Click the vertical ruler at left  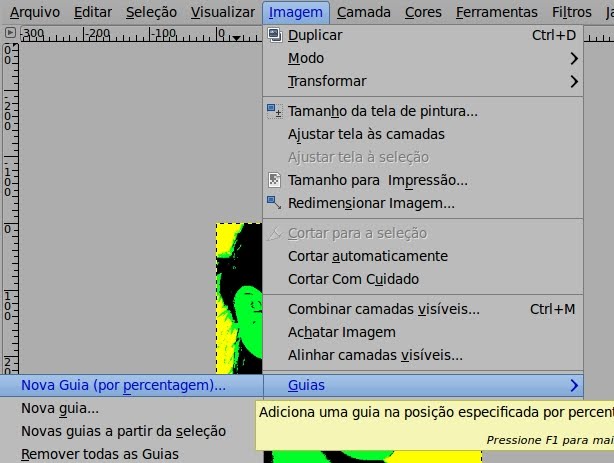[11, 208]
